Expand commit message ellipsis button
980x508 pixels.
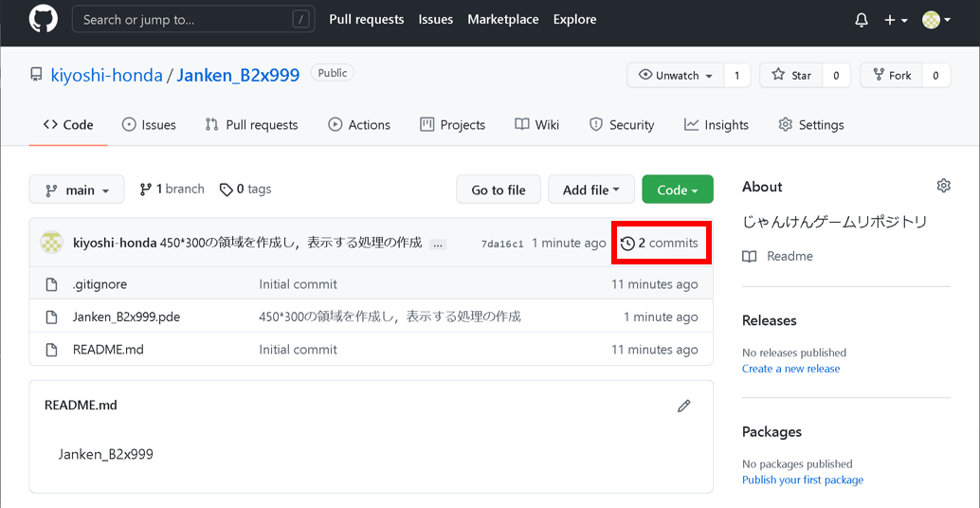point(437,244)
